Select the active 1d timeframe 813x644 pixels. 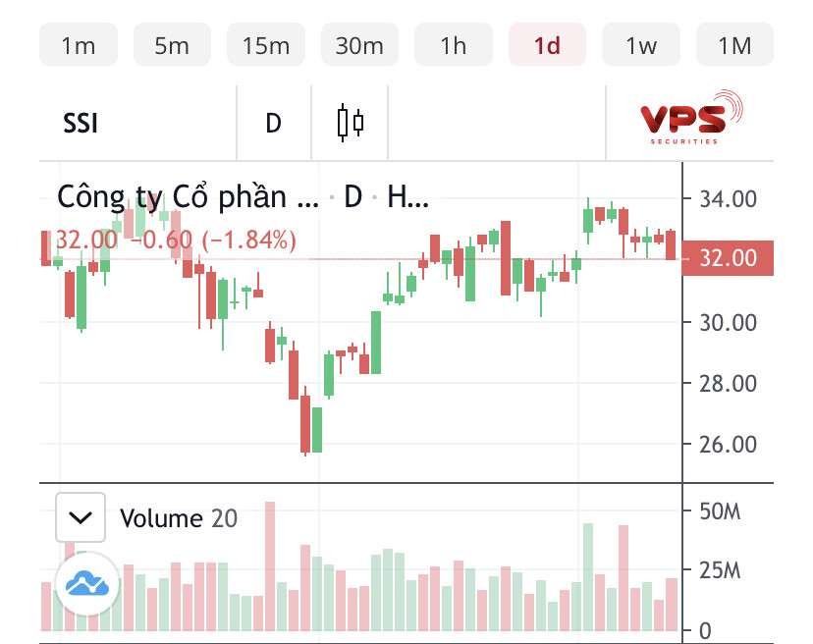[547, 45]
